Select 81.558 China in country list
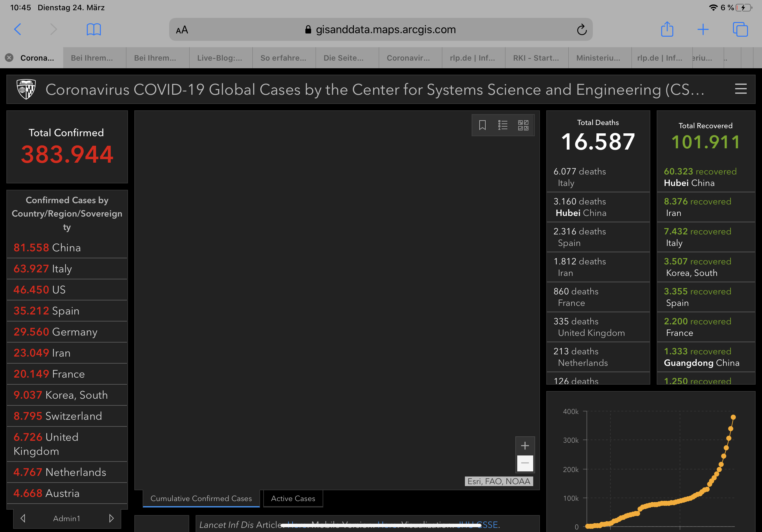The height and width of the screenshot is (532, 762). tap(67, 248)
